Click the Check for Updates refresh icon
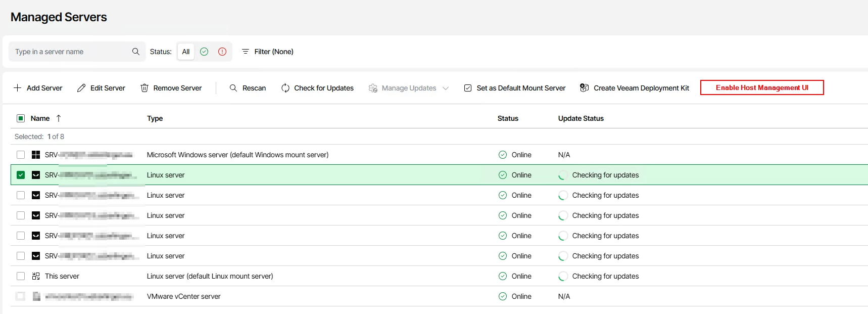Viewport: 868px width, 314px height. [285, 88]
